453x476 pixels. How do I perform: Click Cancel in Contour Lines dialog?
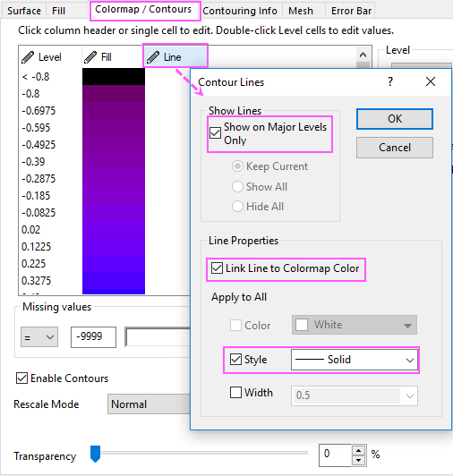click(395, 148)
